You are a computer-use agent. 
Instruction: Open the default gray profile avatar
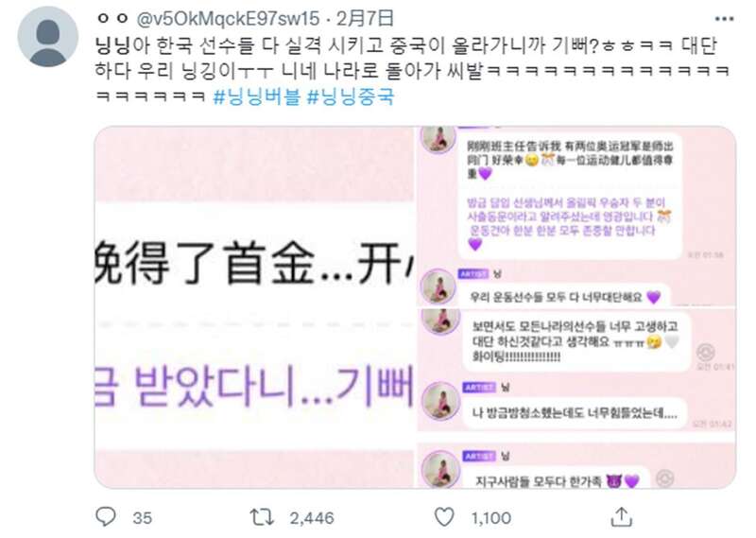point(48,37)
